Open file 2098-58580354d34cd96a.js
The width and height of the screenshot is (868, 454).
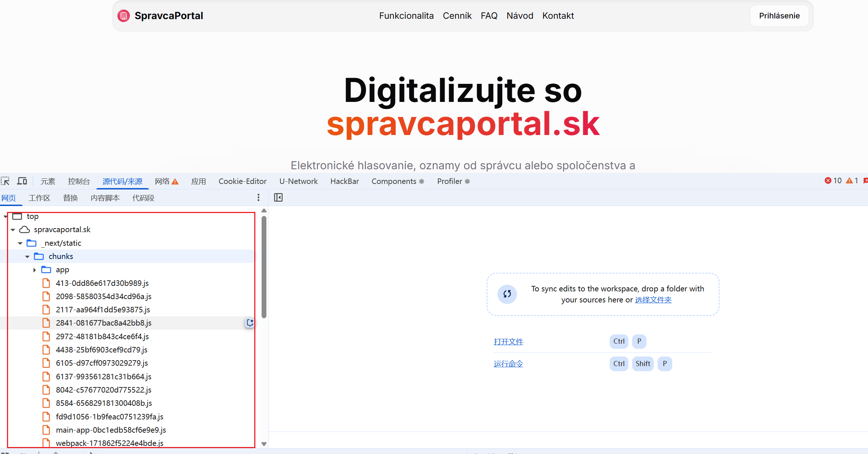(103, 297)
